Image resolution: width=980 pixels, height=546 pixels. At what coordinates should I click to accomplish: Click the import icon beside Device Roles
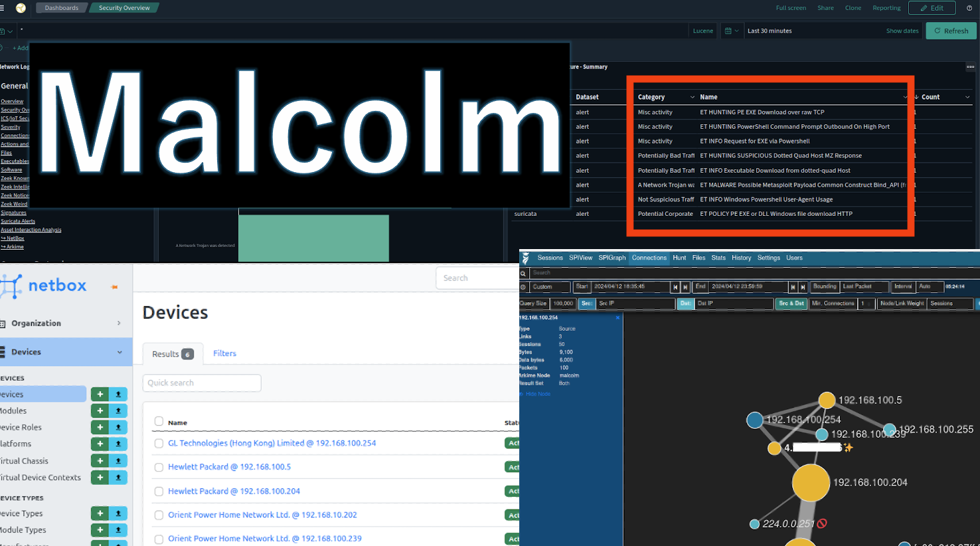(x=118, y=428)
